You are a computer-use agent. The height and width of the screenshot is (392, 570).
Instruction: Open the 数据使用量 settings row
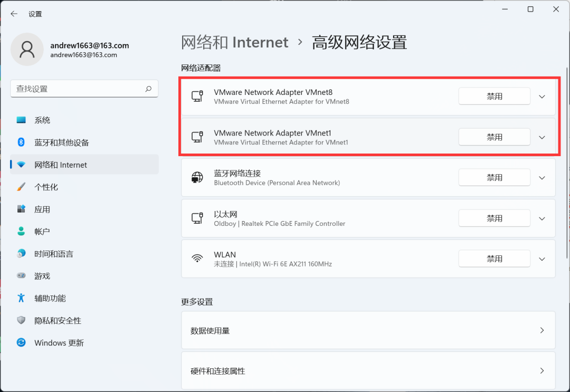[368, 330]
